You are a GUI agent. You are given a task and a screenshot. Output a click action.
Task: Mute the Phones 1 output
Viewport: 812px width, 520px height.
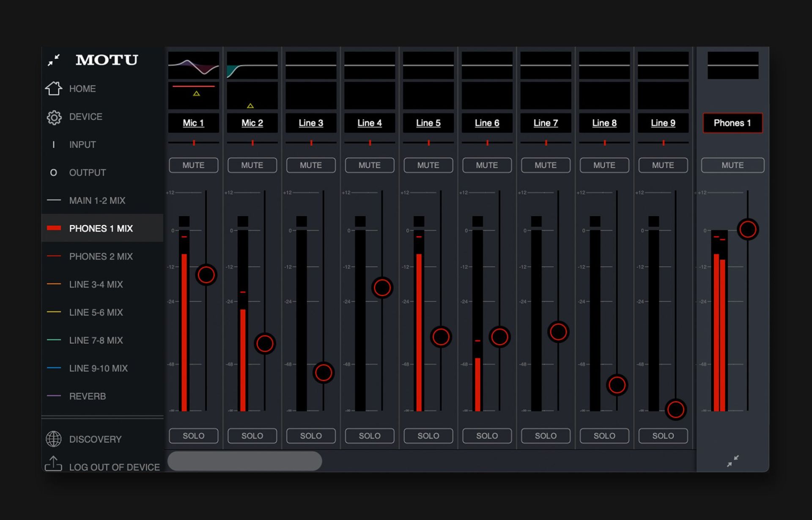(733, 165)
